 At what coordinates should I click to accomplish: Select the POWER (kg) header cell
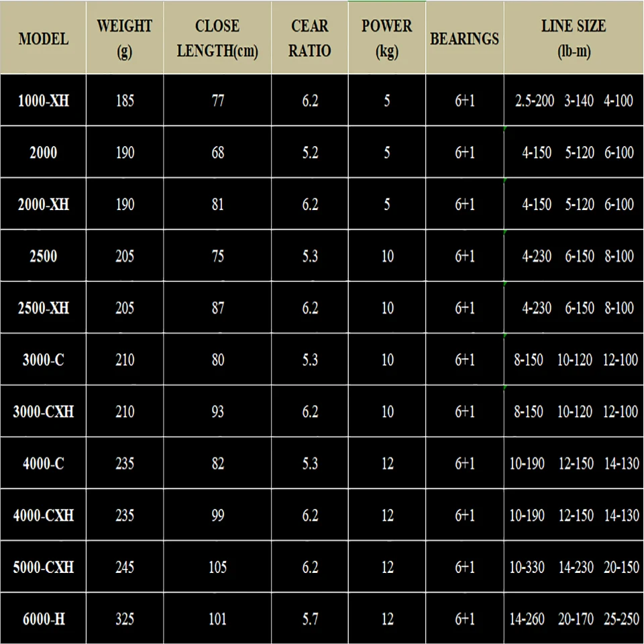click(387, 38)
